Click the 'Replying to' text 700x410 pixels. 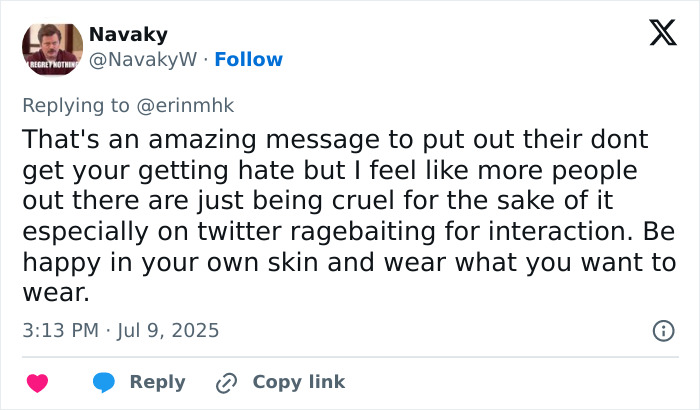(80, 103)
